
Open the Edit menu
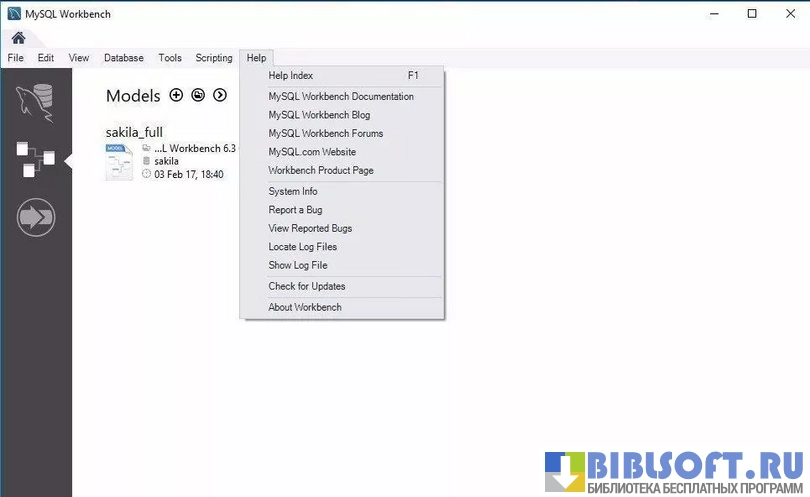pyautogui.click(x=46, y=58)
